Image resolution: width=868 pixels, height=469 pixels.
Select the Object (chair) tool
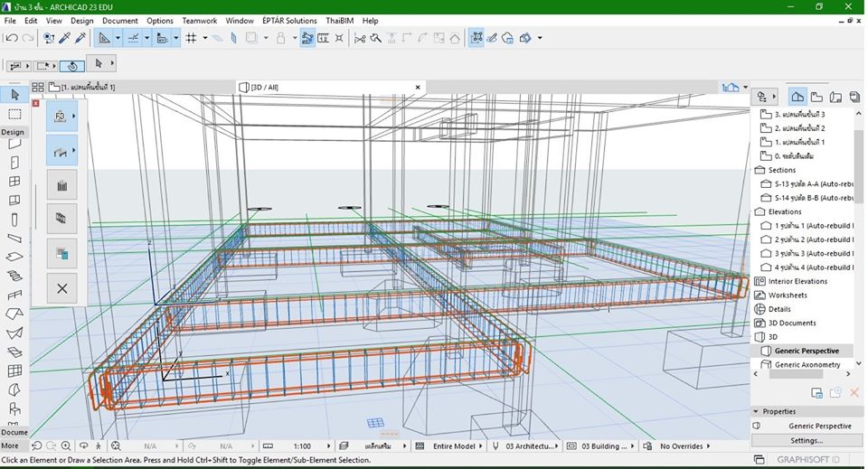[15, 409]
